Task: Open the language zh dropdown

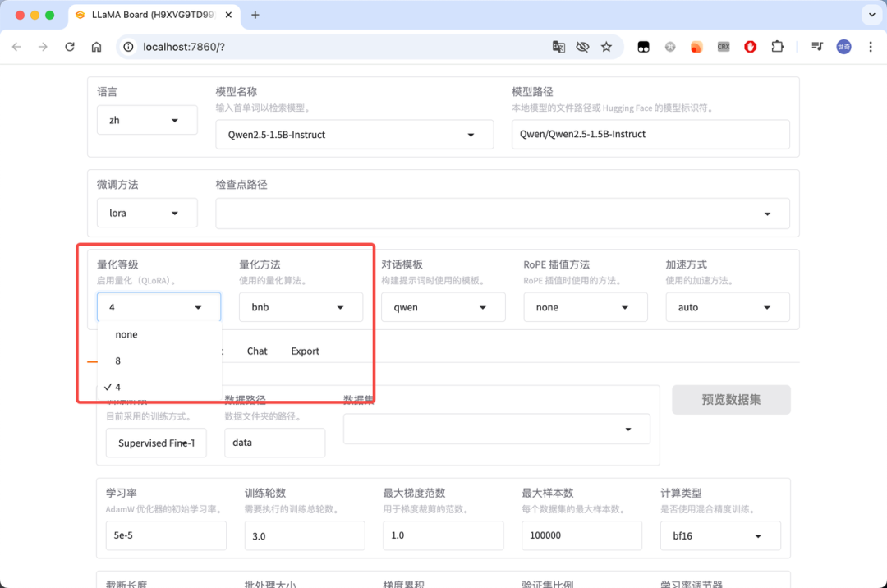Action: (x=147, y=120)
